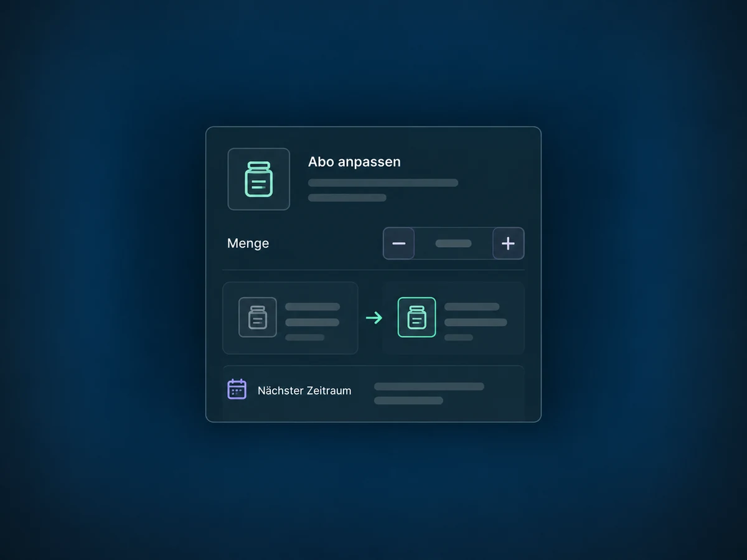
Task: Click the quantity value field between minus and plus
Action: click(x=454, y=243)
